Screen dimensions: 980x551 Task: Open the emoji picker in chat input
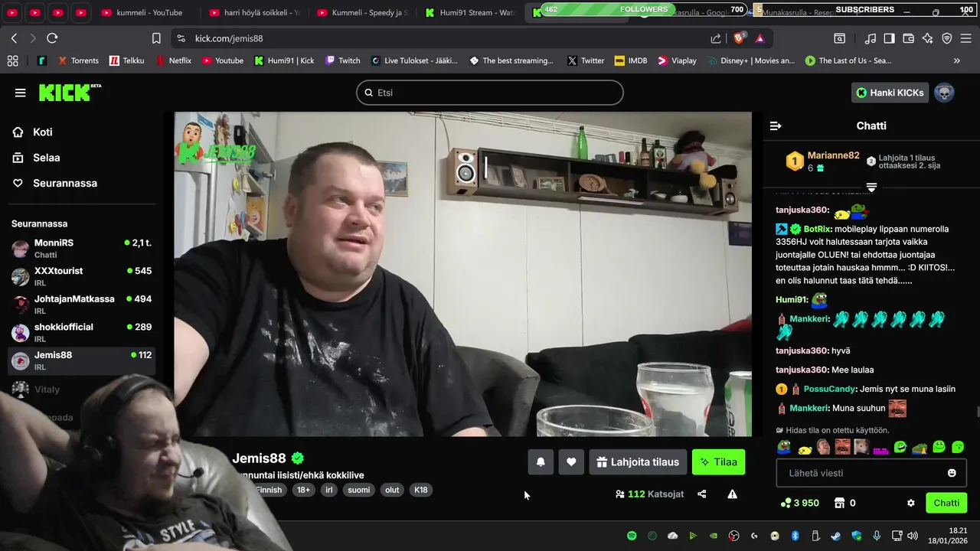pyautogui.click(x=952, y=473)
